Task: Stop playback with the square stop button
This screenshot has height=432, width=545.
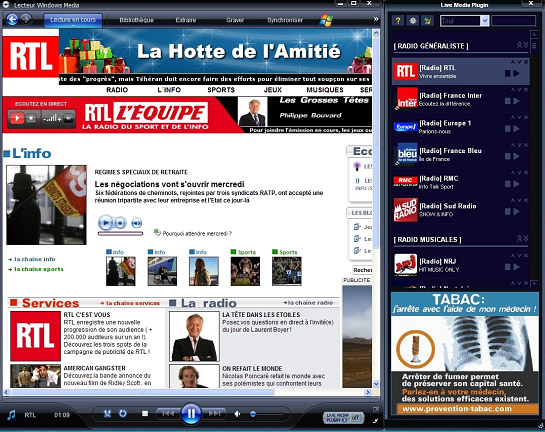Action: (145, 414)
